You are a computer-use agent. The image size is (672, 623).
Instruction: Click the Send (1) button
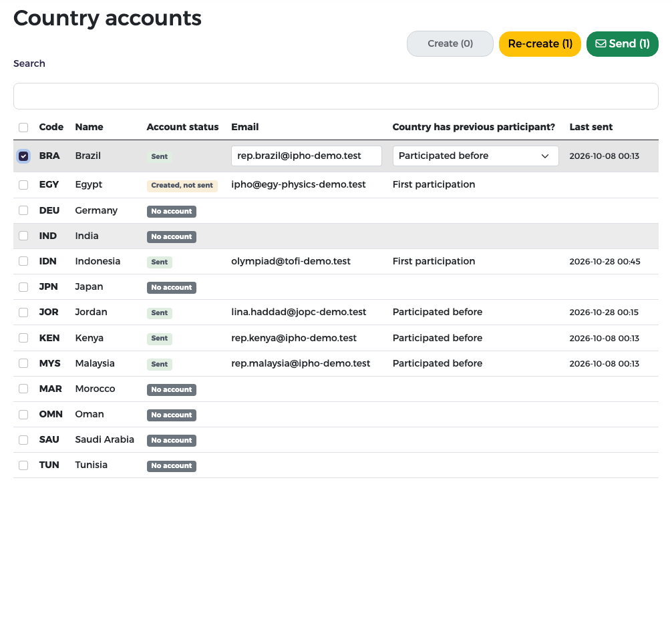622,43
